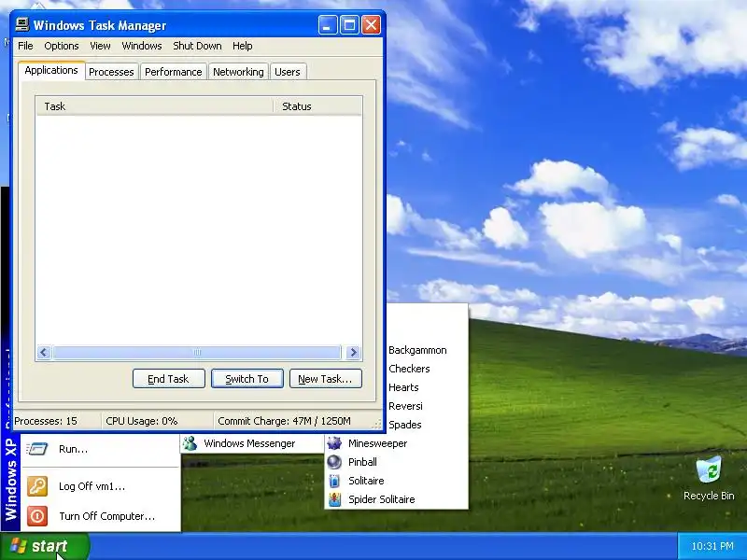This screenshot has height=560, width=747.
Task: Open the Run... icon in Start menu
Action: click(x=37, y=449)
